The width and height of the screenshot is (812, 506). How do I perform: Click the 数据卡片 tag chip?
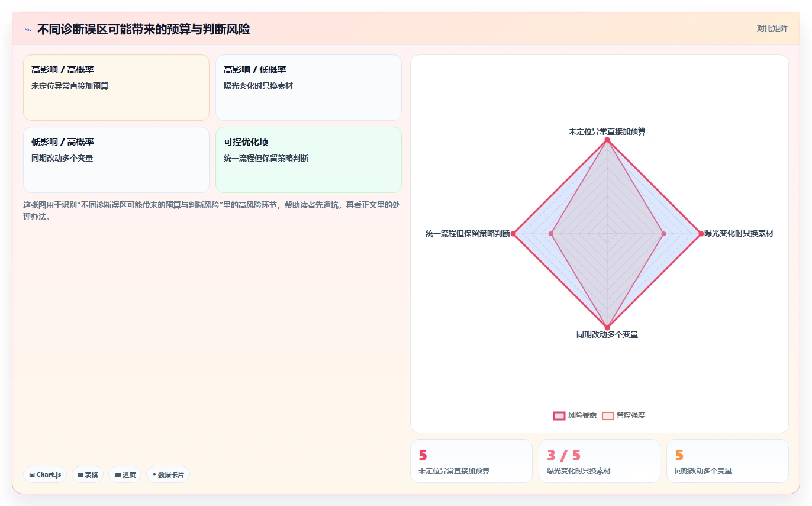tap(168, 475)
